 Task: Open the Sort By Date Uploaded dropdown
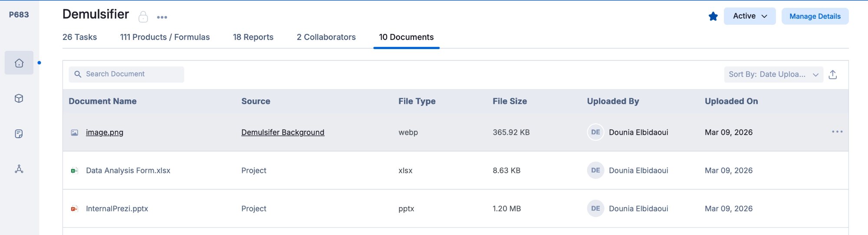(773, 74)
